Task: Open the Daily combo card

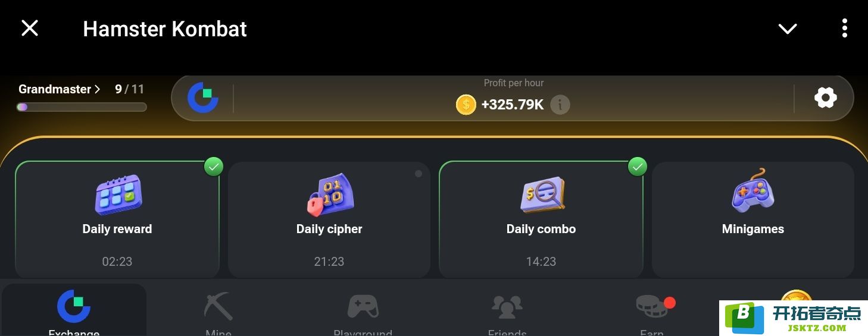Action: pos(541,219)
